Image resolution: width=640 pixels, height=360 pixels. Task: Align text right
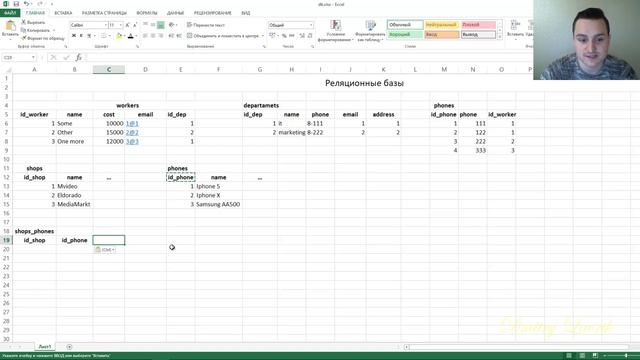click(161, 36)
